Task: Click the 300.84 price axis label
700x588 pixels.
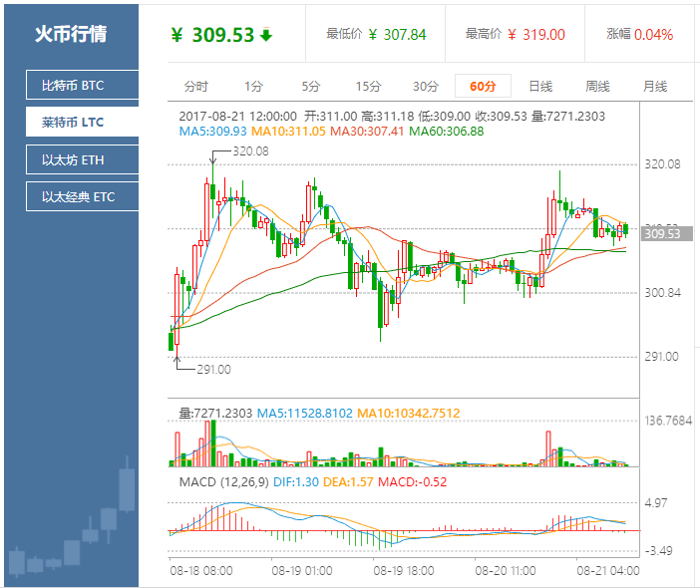Action: tap(662, 293)
